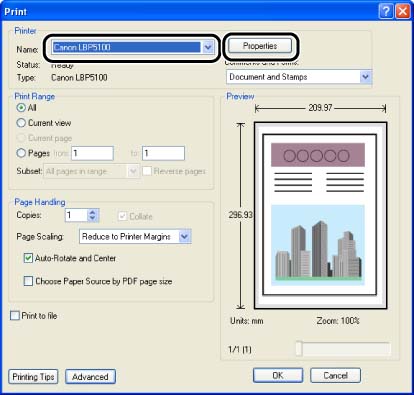Click the page preview slider handle
Viewport: 414px width, 395px height.
299,349
